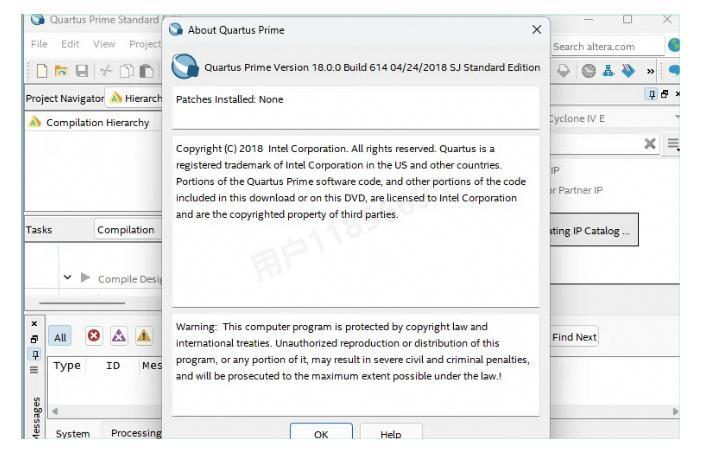The height and width of the screenshot is (454, 701).
Task: Click the IP Catalog status button
Action: coord(594,230)
